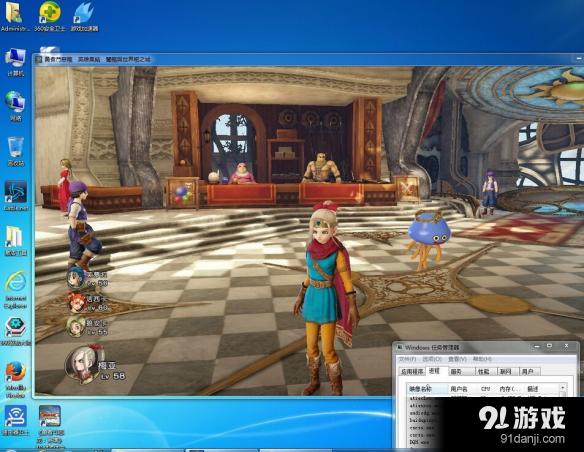Switch to the Applications tab in Task Manager
The width and height of the screenshot is (584, 452).
click(412, 372)
